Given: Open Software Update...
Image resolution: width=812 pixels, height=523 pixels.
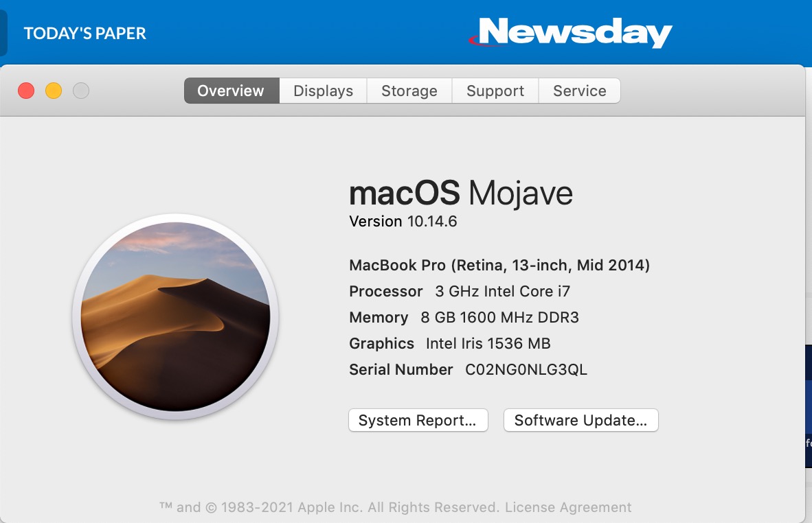Looking at the screenshot, I should tap(580, 420).
